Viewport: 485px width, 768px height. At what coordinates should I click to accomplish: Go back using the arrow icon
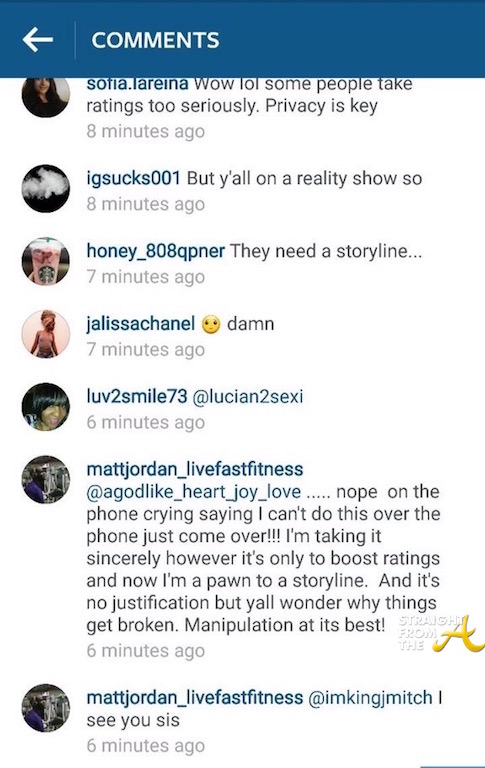[x=38, y=40]
